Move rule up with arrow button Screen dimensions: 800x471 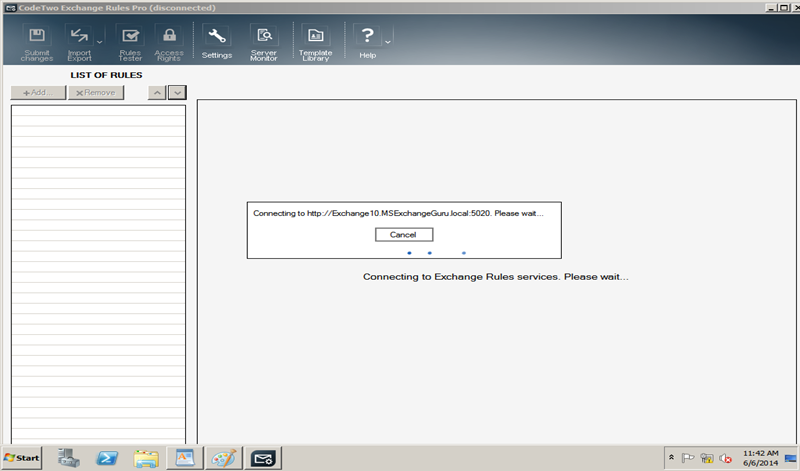157,93
